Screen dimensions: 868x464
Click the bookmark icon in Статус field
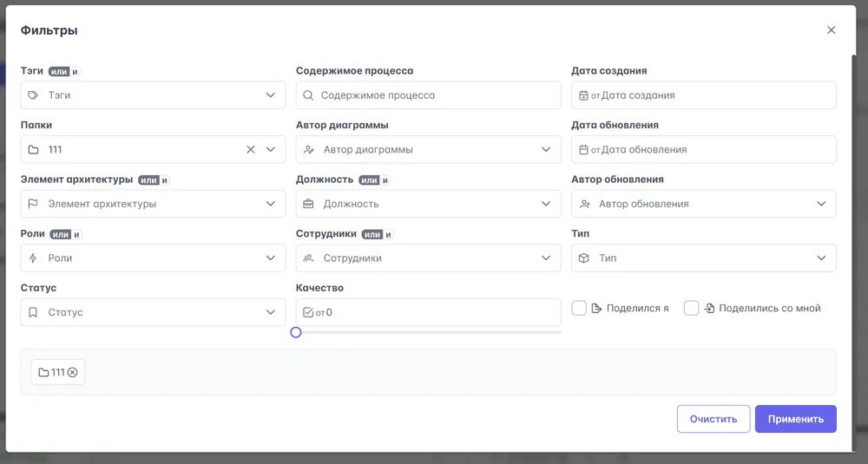coord(33,312)
